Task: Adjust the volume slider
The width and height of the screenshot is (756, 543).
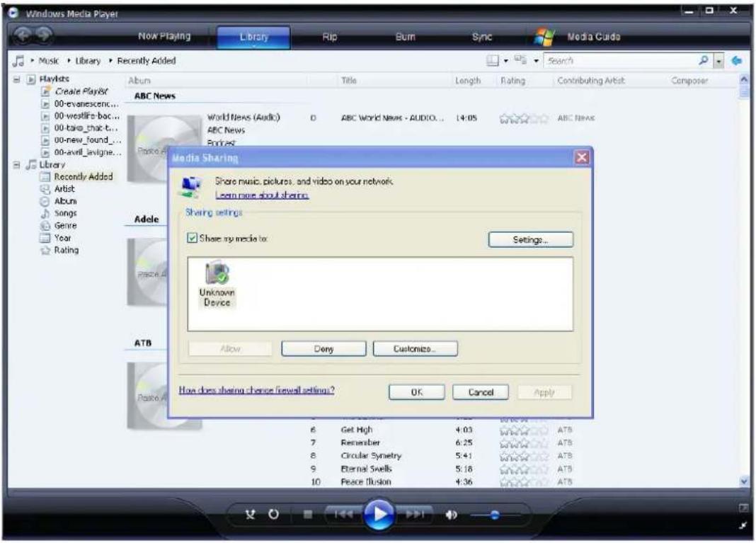Action: click(x=496, y=515)
